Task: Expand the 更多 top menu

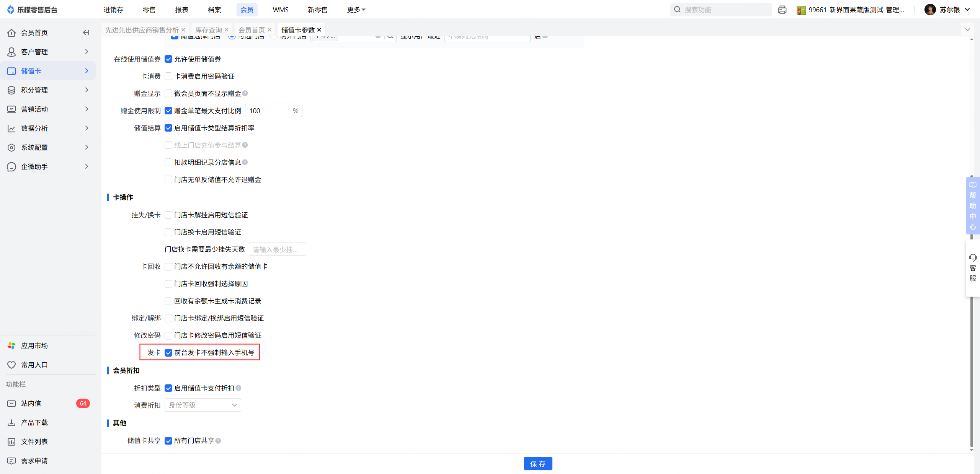Action: [x=356, y=10]
